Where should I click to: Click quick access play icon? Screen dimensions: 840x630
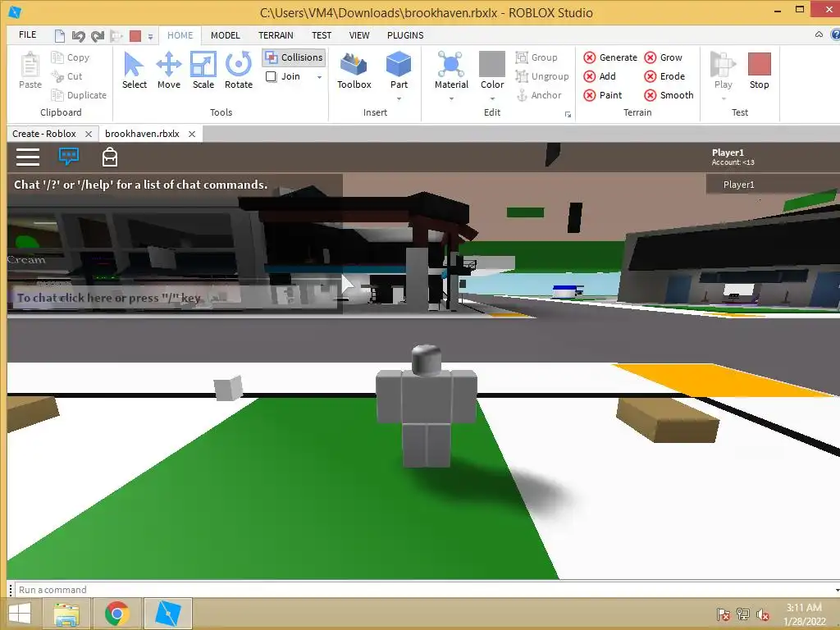pos(116,36)
